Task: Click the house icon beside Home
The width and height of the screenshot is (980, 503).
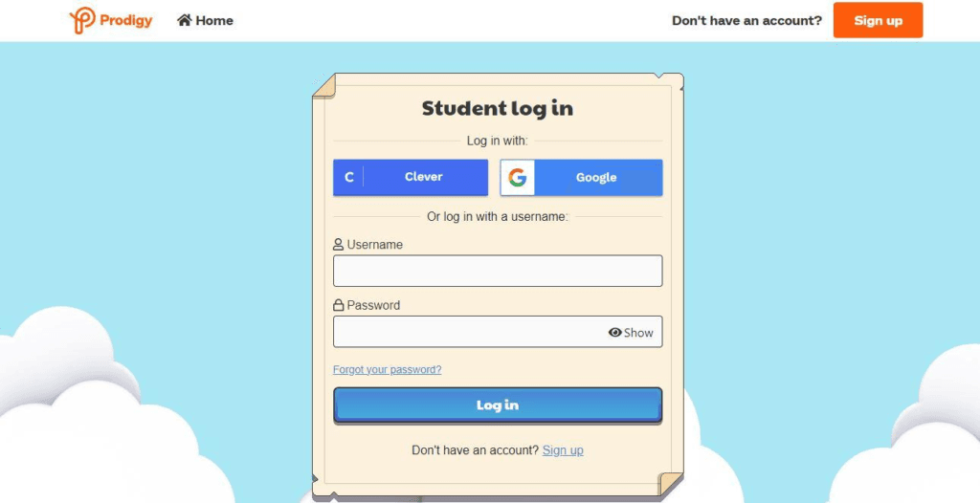Action: pyautogui.click(x=185, y=20)
